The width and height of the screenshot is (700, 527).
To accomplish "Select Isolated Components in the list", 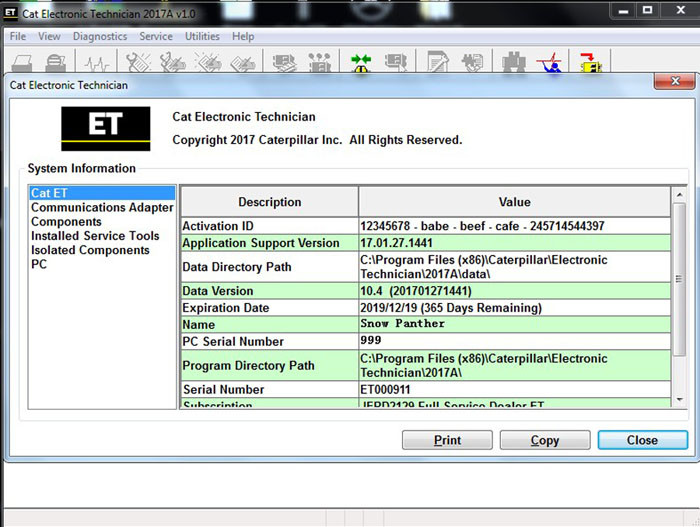I will (90, 250).
